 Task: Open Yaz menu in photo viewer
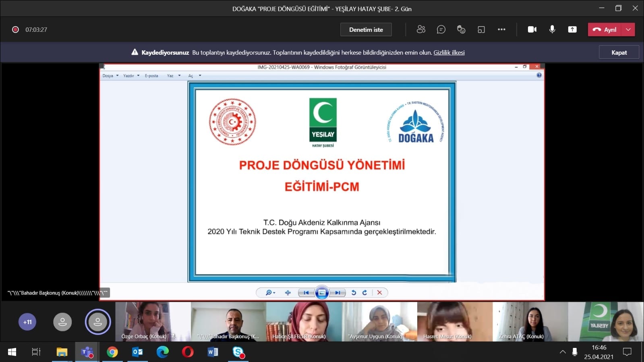pyautogui.click(x=174, y=76)
